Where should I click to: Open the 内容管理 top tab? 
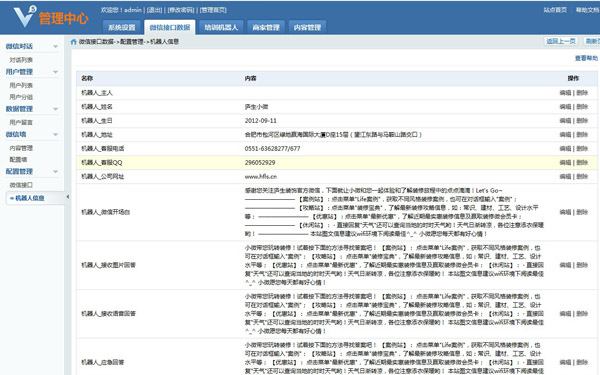pos(307,27)
